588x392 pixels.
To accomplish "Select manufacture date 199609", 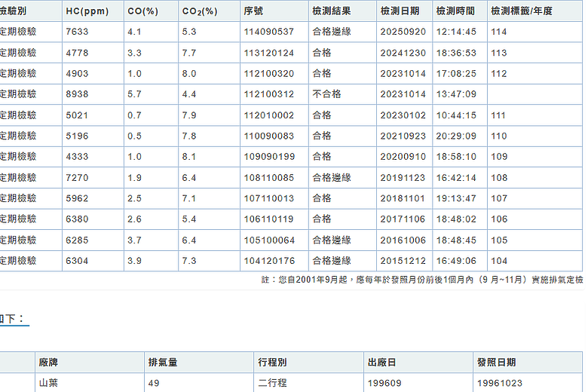I will click(384, 383).
